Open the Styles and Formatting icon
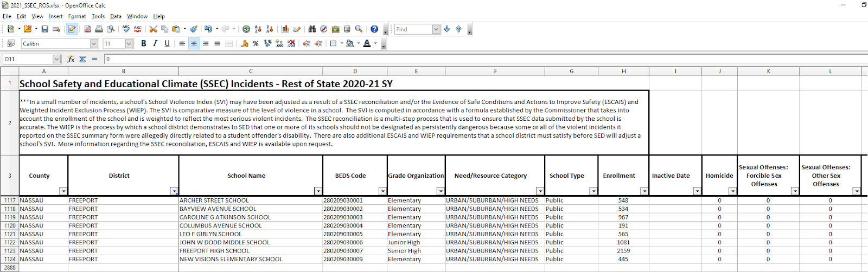 click(x=11, y=43)
